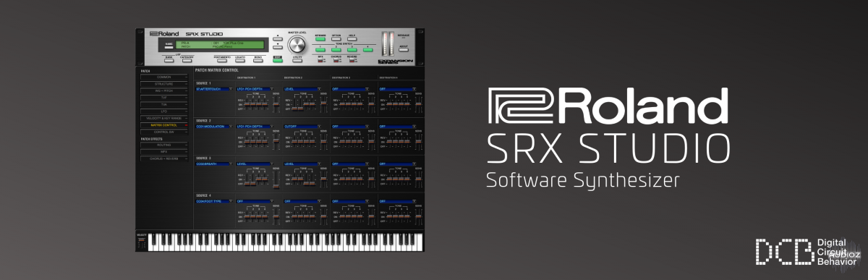
Task: Open Source 1 AFTERTOUCH dropdown
Action: (x=214, y=89)
